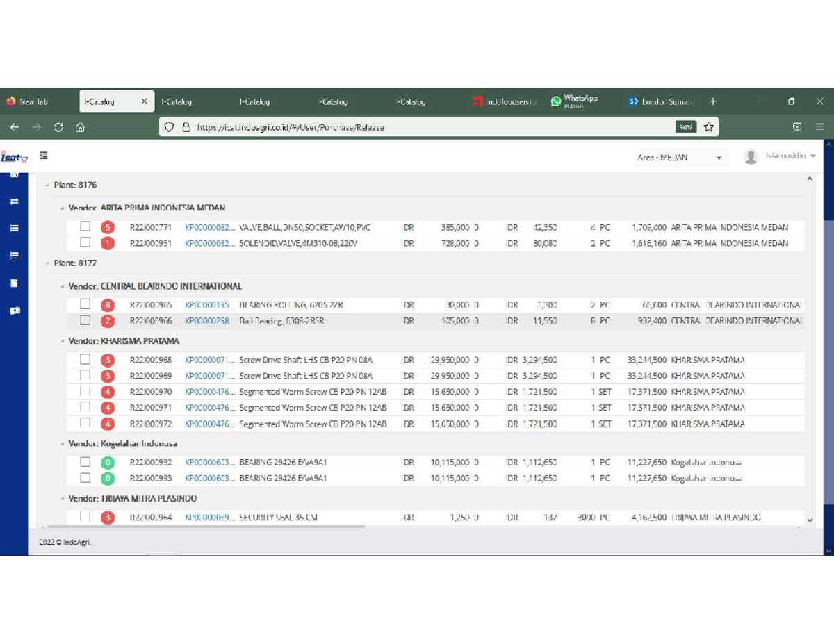The height and width of the screenshot is (644, 834).
Task: Click the exchange arrows icon in sidebar
Action: (14, 201)
